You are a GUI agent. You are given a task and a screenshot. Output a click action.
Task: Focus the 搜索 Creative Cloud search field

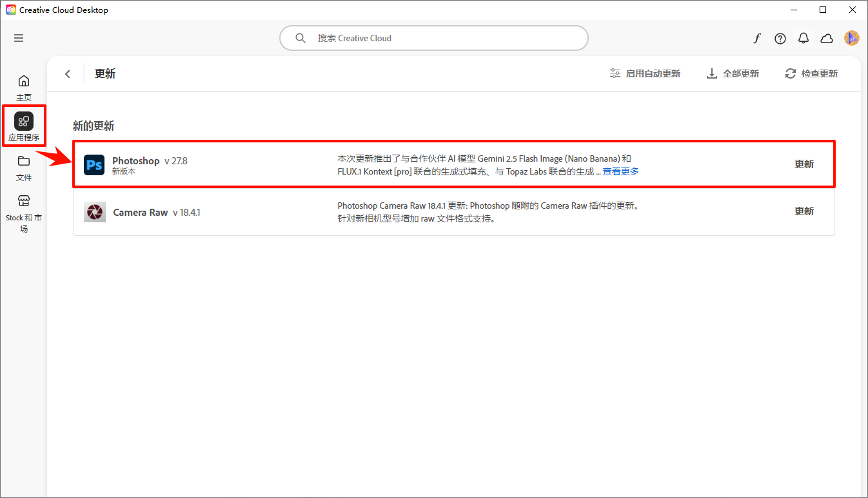tap(434, 38)
